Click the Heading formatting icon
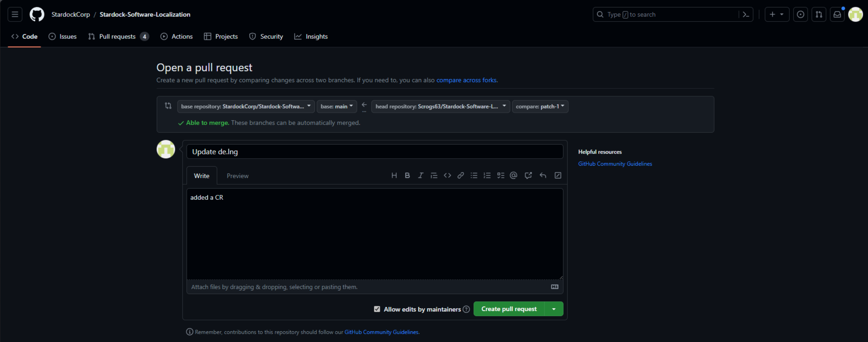The image size is (868, 342). point(394,175)
